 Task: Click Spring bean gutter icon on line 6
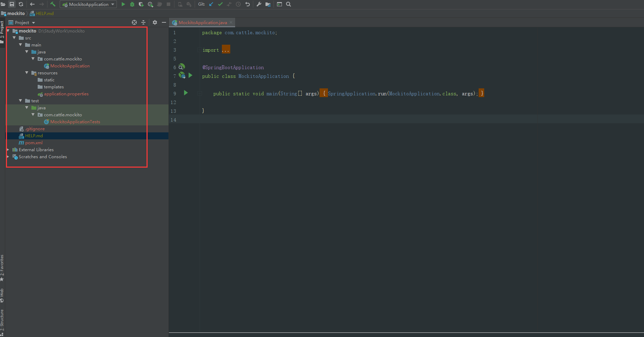click(182, 67)
